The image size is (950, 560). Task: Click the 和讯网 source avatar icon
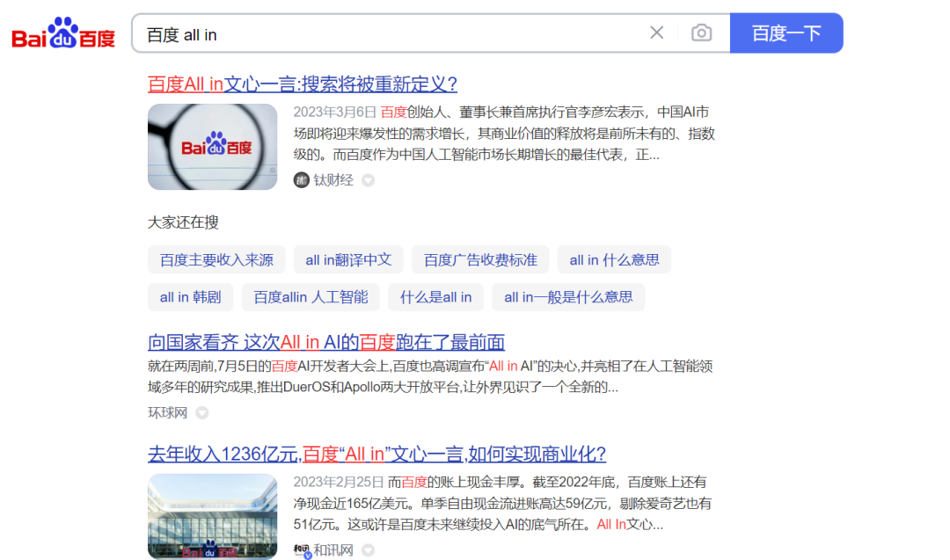coord(302,549)
